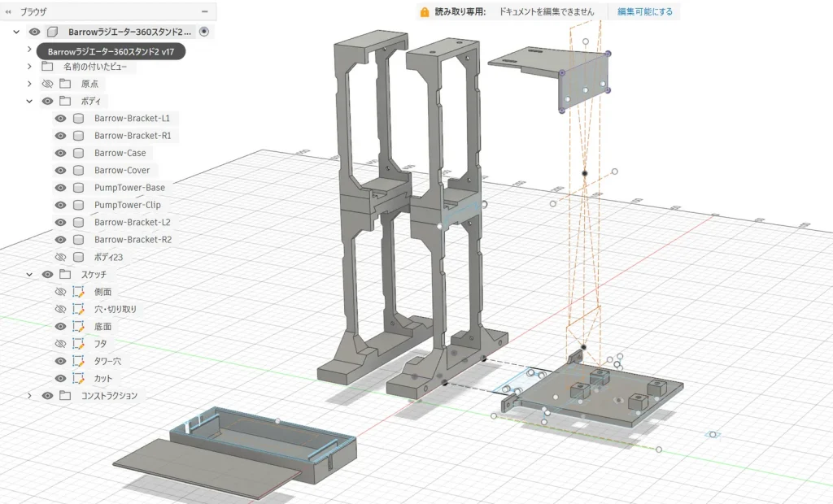This screenshot has width=833, height=504.
Task: Select Barrow-Cover in the browser tree
Action: 121,171
